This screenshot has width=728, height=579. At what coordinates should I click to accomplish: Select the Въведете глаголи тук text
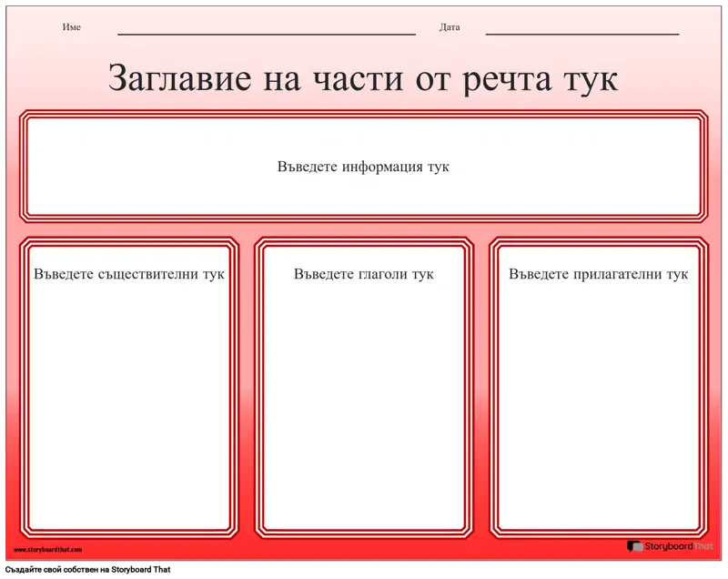tap(363, 274)
